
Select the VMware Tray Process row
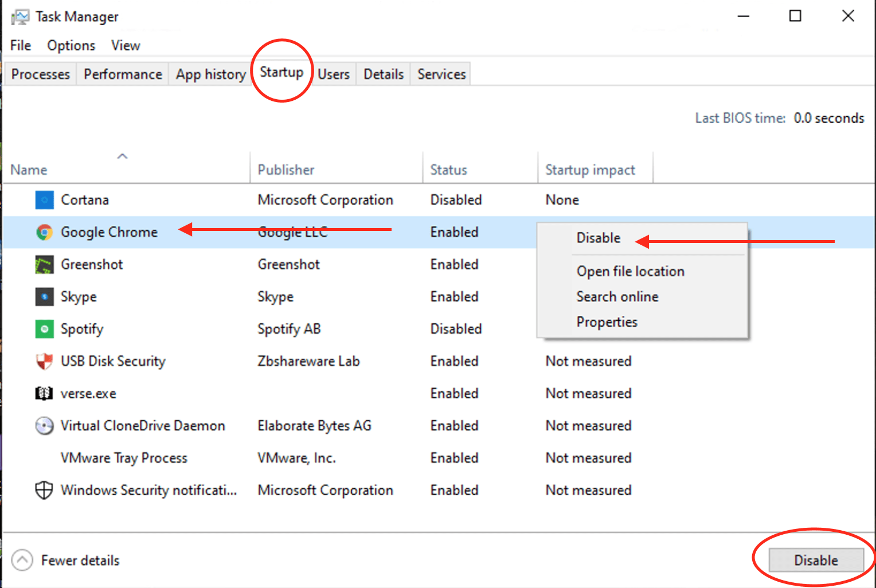(x=124, y=458)
